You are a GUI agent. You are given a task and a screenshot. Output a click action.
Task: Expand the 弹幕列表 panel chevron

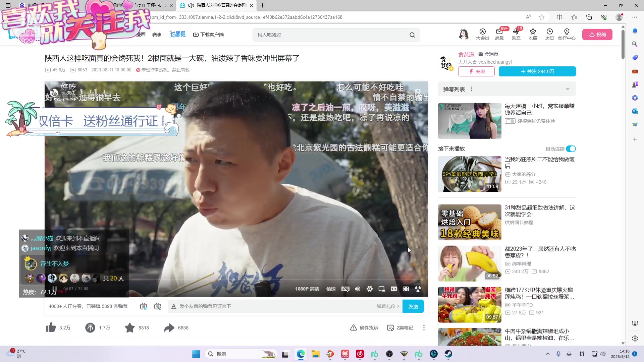(568, 89)
